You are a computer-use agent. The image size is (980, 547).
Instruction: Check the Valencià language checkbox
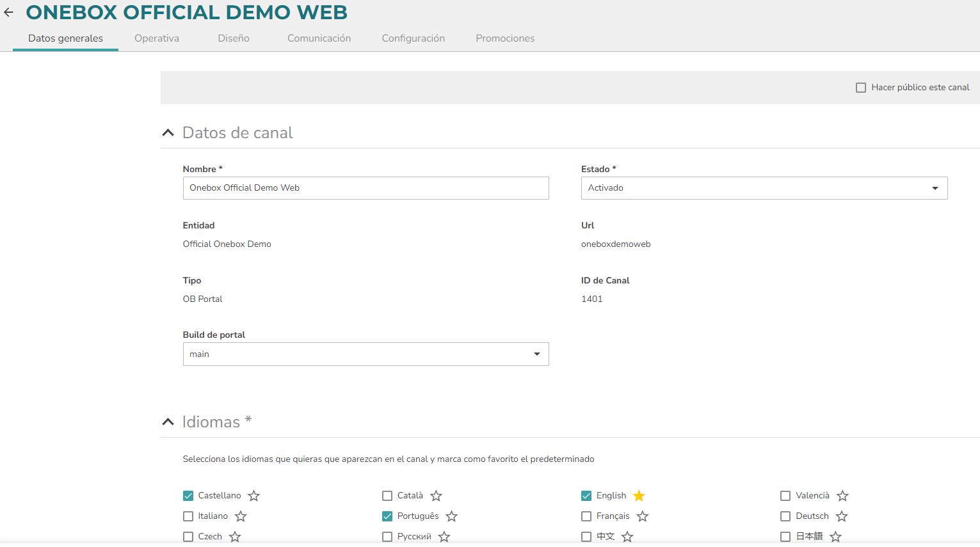click(x=785, y=496)
